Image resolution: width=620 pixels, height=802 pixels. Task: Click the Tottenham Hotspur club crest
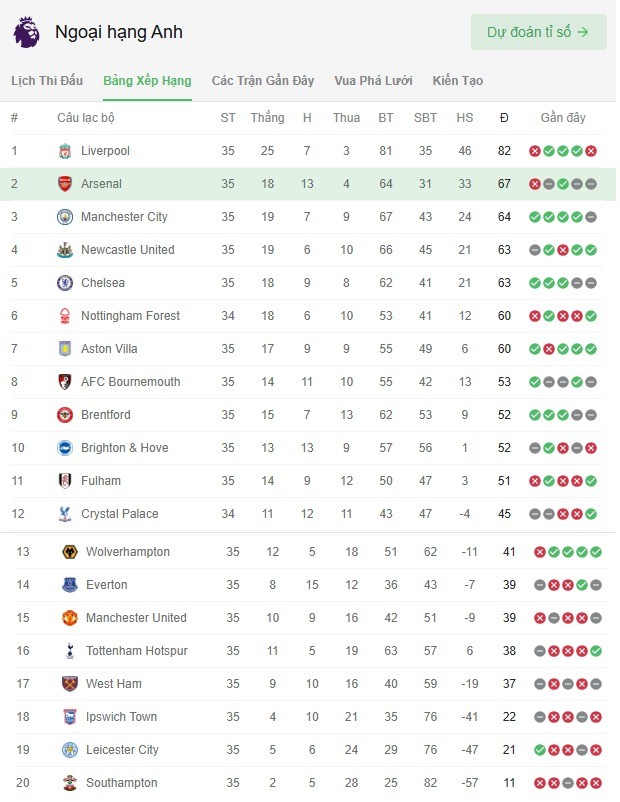[x=70, y=651]
